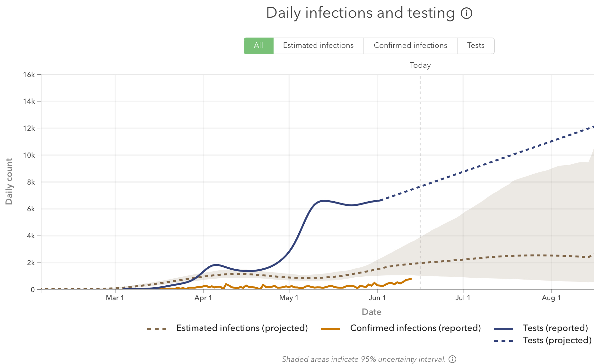
Task: Click the Jun 1 date axis label
Action: coord(377,298)
